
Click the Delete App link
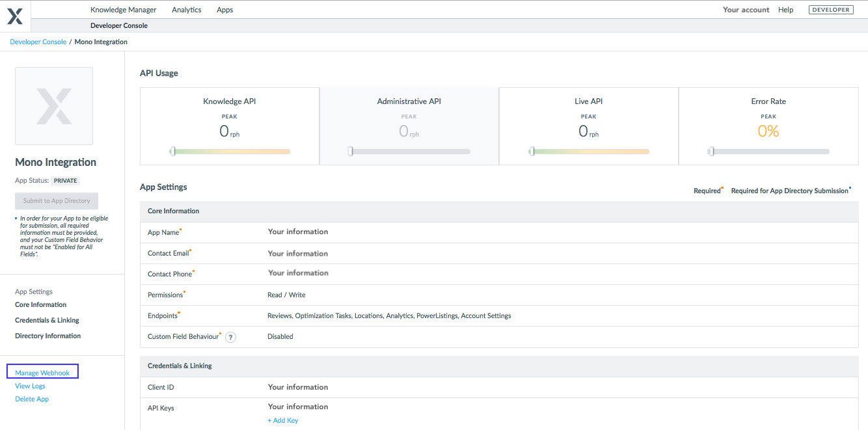coord(32,399)
